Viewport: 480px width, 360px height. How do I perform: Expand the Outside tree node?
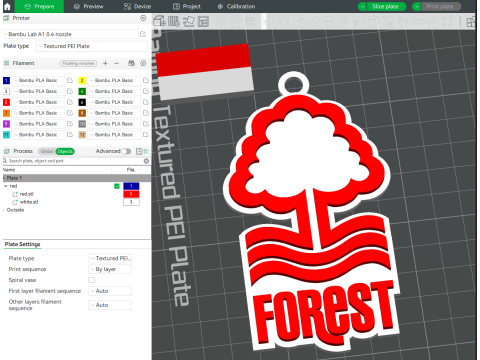pyautogui.click(x=4, y=210)
